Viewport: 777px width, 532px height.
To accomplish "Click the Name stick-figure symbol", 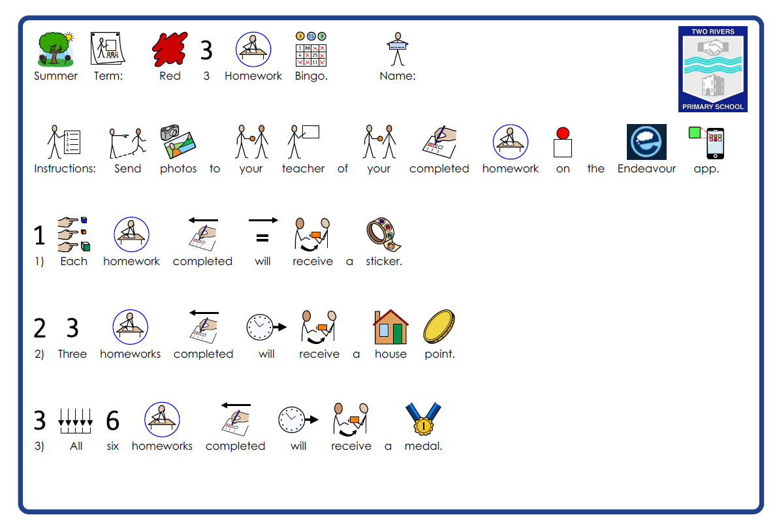I will [x=398, y=49].
